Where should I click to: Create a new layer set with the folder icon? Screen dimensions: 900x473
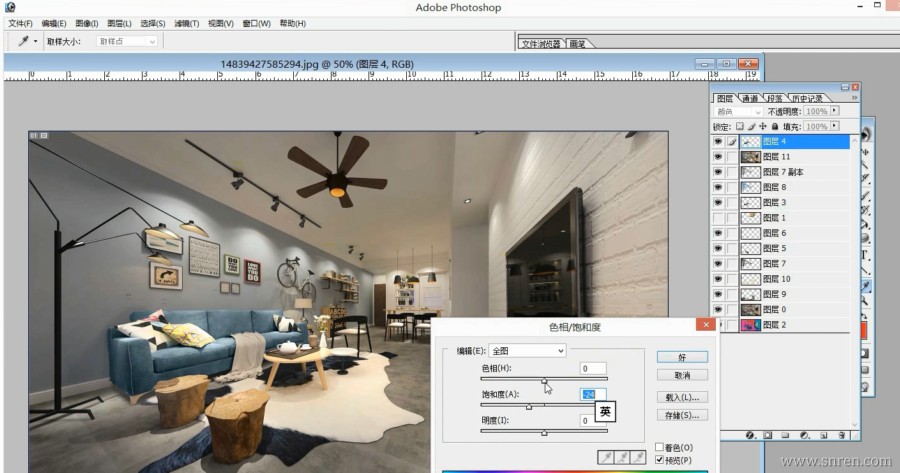(785, 436)
